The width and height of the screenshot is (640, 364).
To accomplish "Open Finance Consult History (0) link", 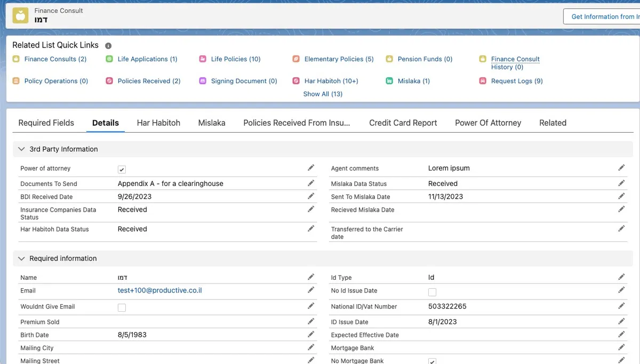I will pyautogui.click(x=515, y=63).
